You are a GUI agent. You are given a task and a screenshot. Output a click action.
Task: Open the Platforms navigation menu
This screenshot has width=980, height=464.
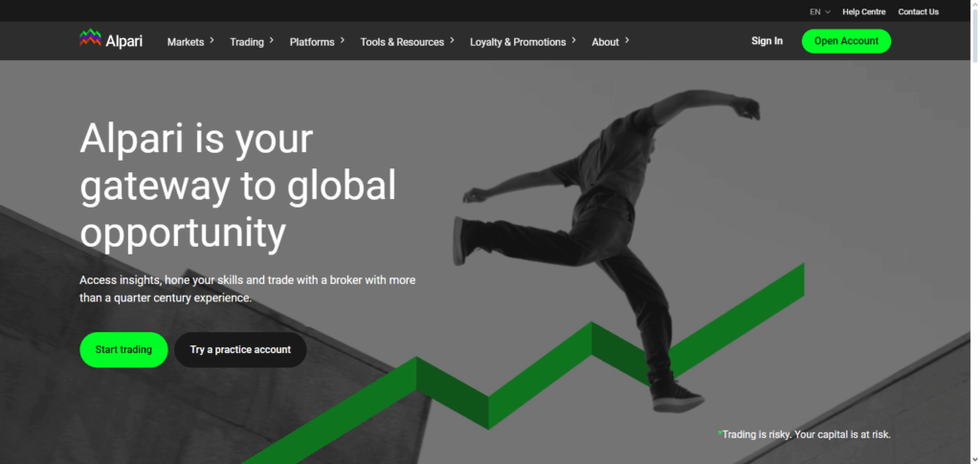click(312, 42)
